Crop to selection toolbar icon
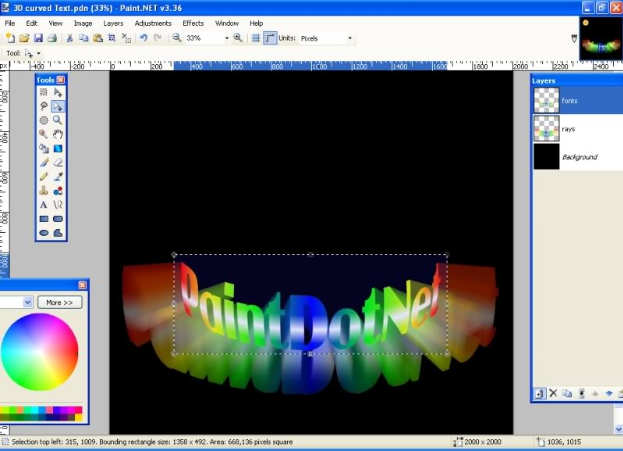623x451 pixels. (x=112, y=38)
